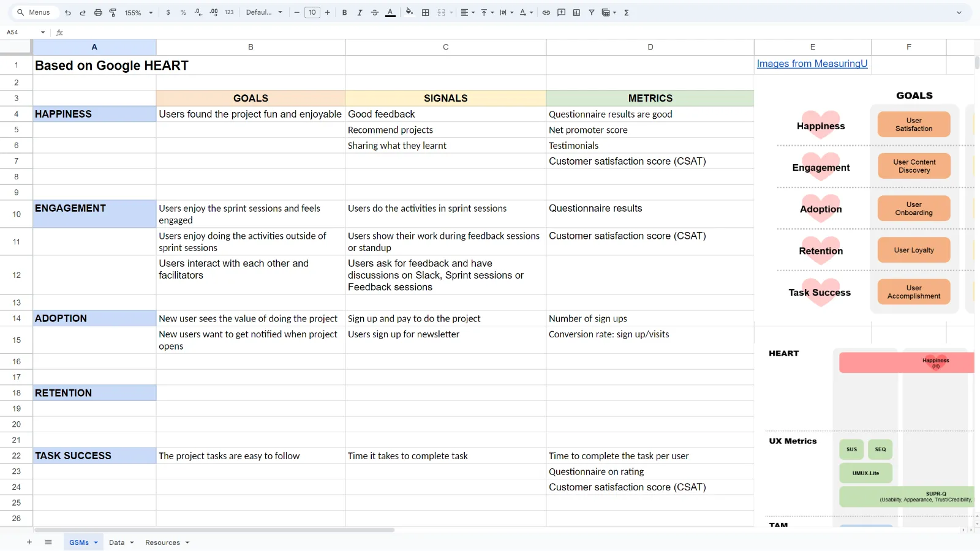The image size is (980, 551).
Task: Open text rotation dropdown
Action: (x=526, y=12)
